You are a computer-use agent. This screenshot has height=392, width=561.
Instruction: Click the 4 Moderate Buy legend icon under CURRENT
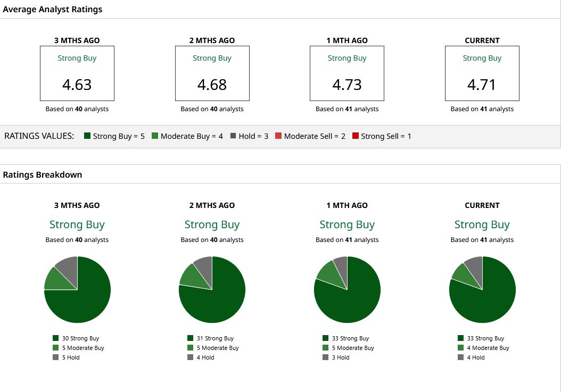point(460,348)
